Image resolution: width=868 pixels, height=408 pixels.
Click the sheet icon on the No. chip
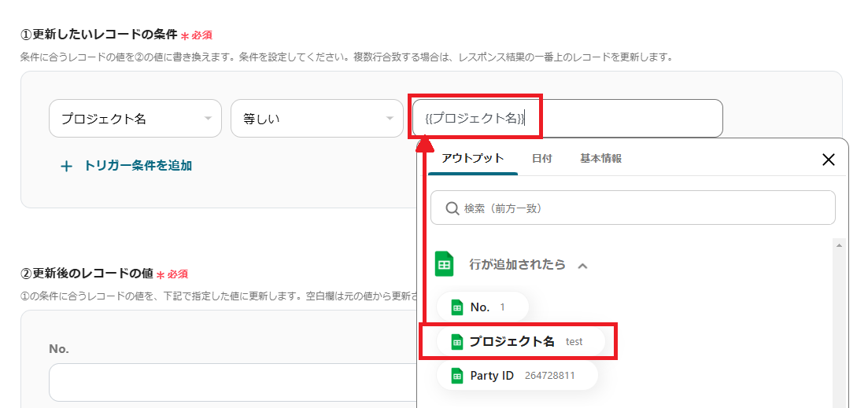click(457, 307)
